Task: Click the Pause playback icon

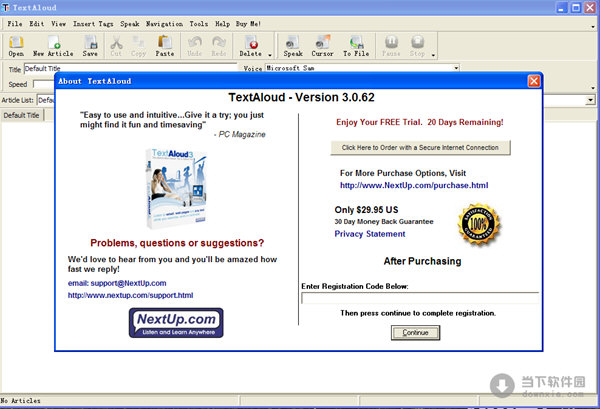Action: 391,46
